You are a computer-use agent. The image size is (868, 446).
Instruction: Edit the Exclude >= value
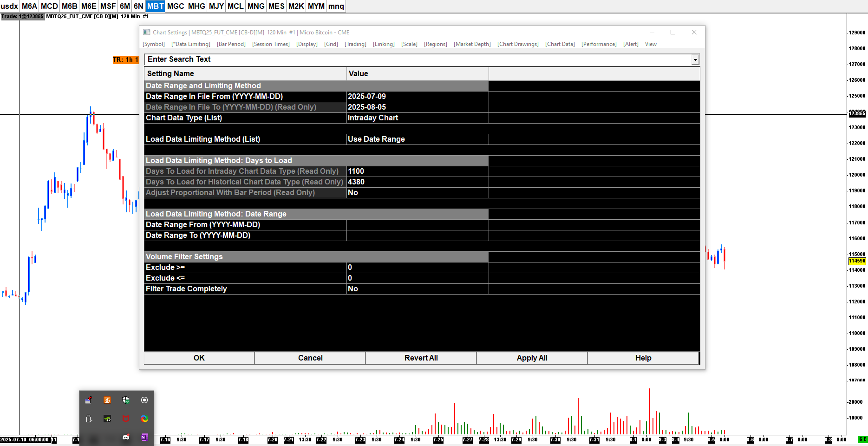[418, 268]
